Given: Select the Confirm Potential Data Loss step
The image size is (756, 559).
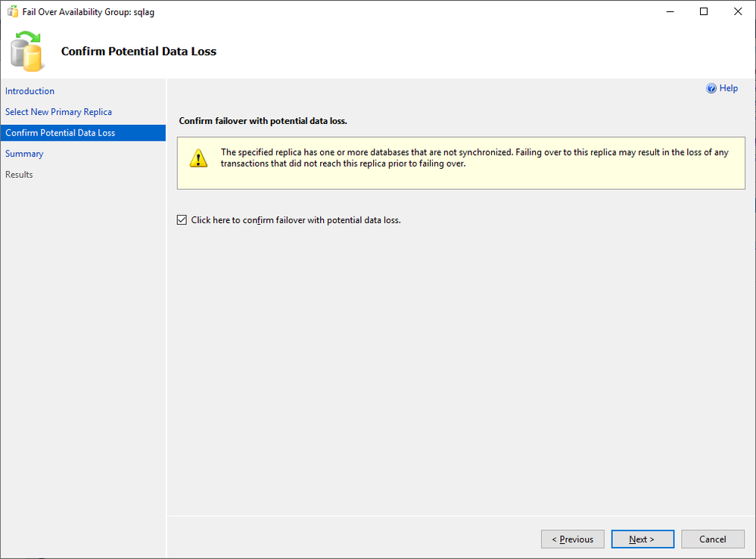Looking at the screenshot, I should pyautogui.click(x=61, y=133).
